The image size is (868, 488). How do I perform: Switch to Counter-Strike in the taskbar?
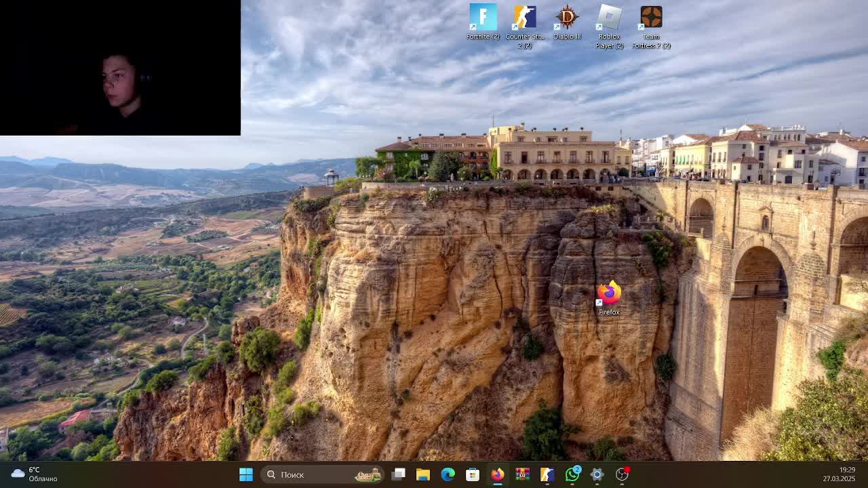[547, 474]
